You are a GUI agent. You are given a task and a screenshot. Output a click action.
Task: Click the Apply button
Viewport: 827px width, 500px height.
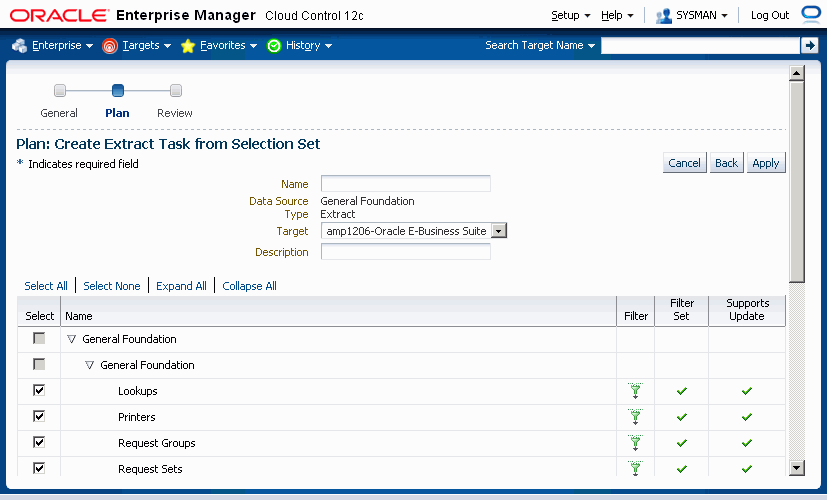(x=766, y=163)
